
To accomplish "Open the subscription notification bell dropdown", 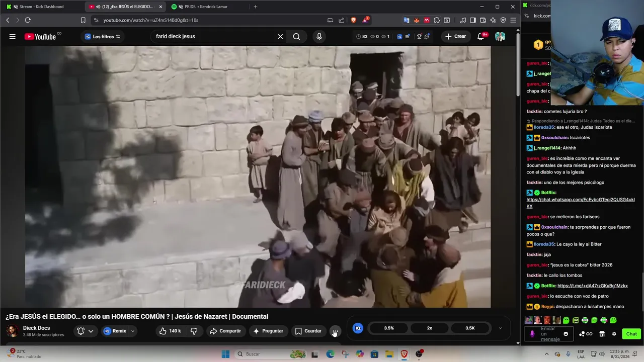I will [x=85, y=331].
